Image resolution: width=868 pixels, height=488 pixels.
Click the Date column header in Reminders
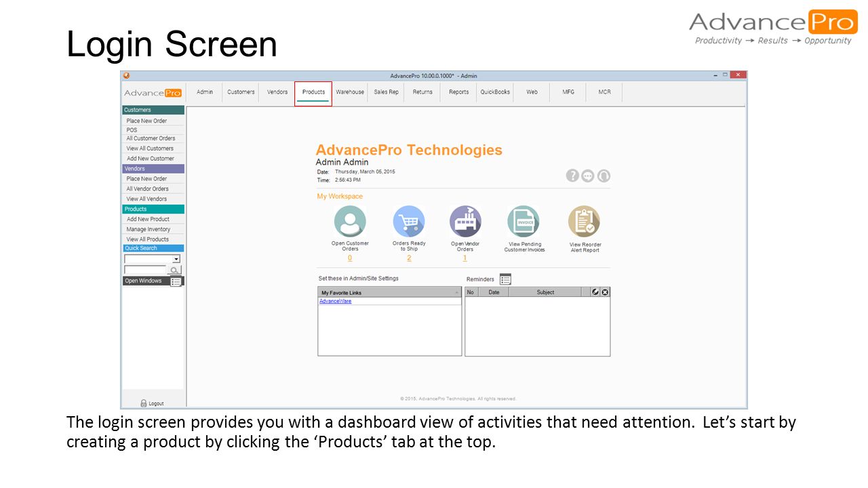[494, 292]
